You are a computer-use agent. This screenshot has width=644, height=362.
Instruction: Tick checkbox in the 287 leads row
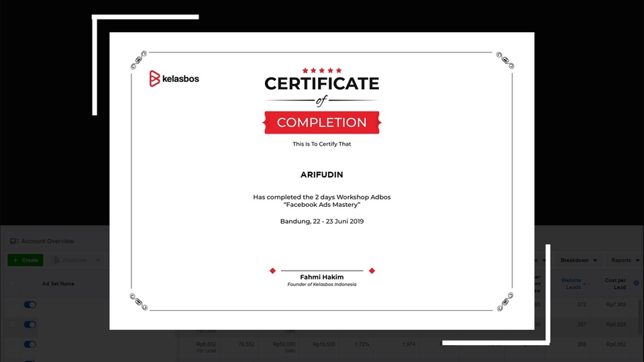coord(12,324)
